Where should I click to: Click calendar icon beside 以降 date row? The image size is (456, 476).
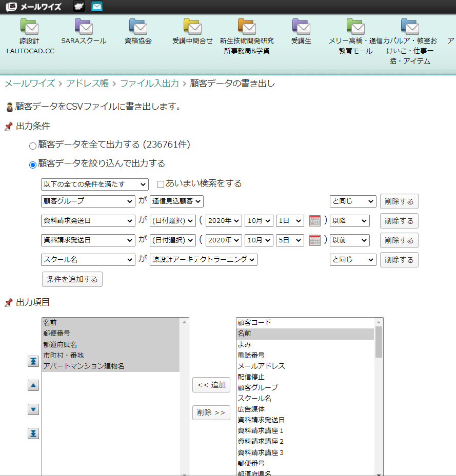[315, 221]
